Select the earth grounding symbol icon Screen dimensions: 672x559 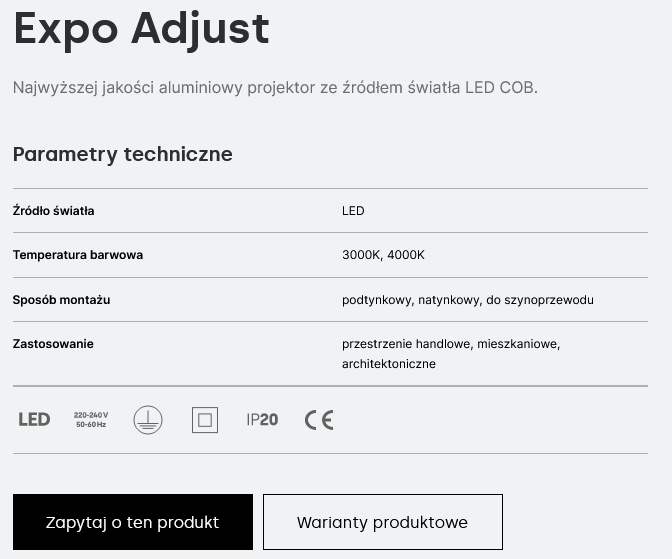(148, 420)
